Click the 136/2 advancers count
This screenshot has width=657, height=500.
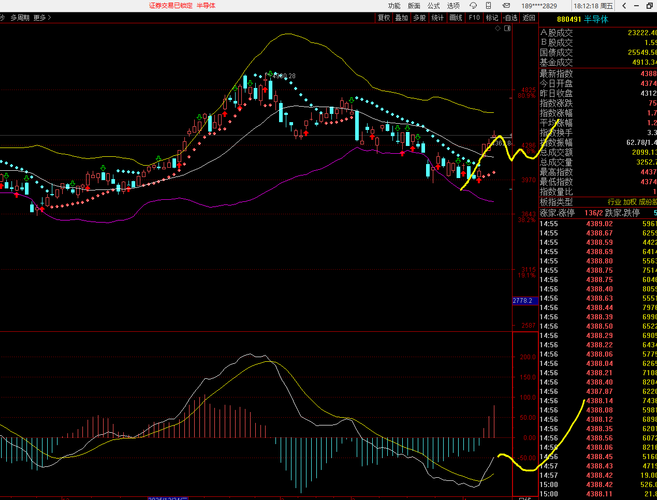(x=592, y=213)
